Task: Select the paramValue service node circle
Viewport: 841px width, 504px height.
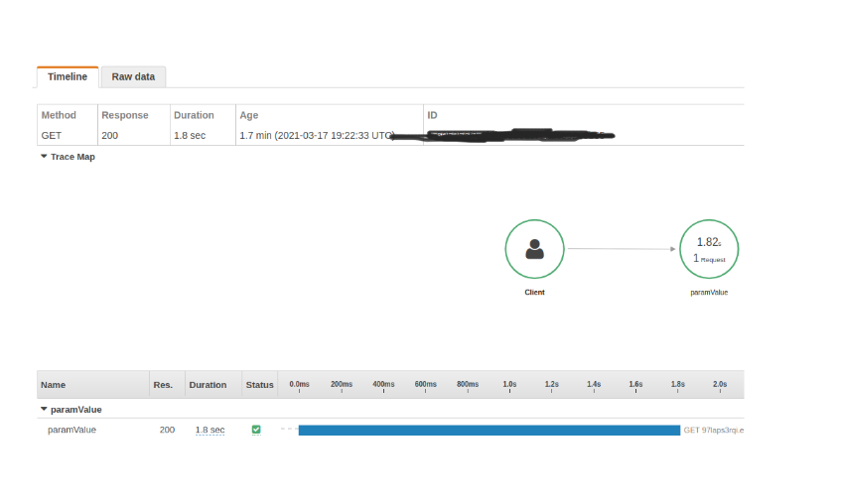Action: [x=709, y=249]
